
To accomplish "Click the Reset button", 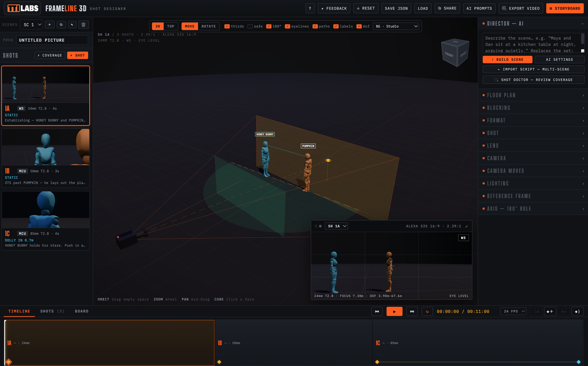I will 366,8.
